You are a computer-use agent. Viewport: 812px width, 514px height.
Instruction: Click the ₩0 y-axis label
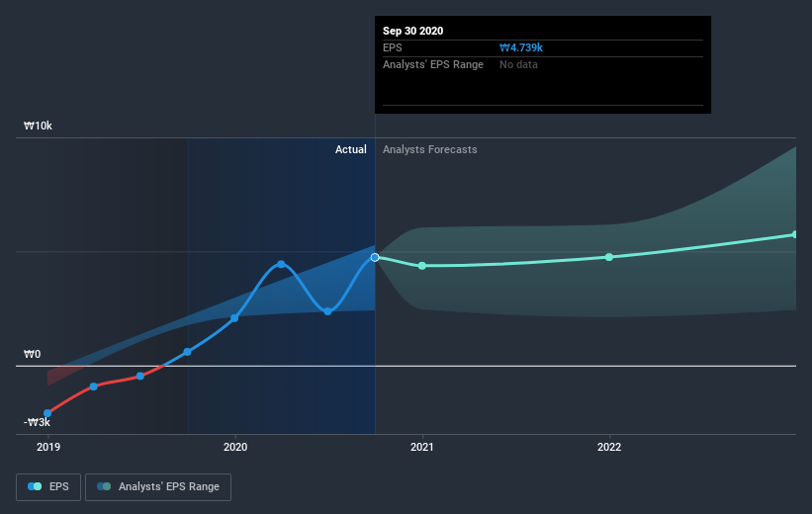[32, 354]
